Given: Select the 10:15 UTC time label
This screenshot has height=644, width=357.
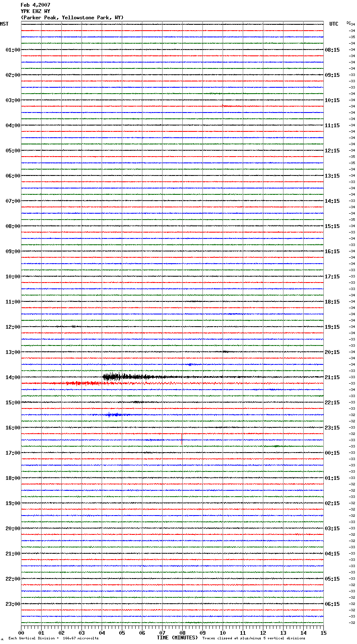Looking at the screenshot, I should click(x=332, y=100).
